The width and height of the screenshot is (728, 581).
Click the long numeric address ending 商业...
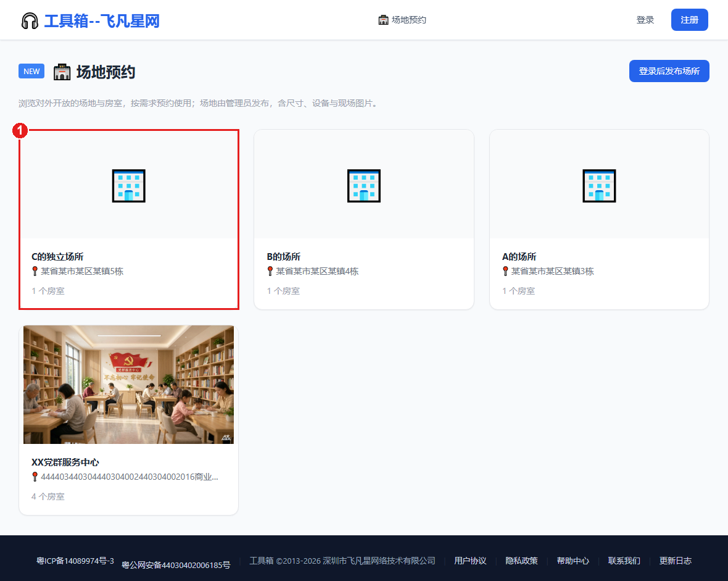click(130, 477)
